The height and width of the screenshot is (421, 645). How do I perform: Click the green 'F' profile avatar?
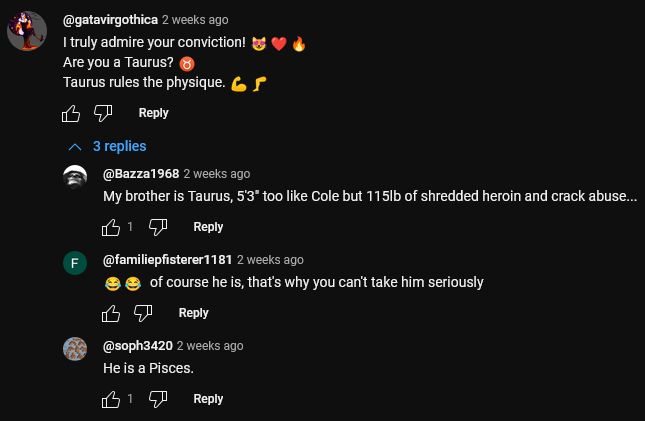pyautogui.click(x=75, y=263)
